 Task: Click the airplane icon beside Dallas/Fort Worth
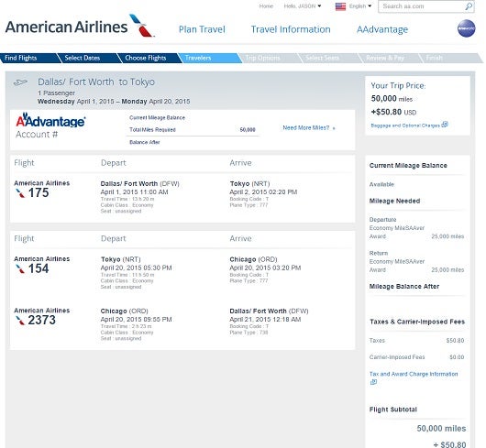click(20, 82)
